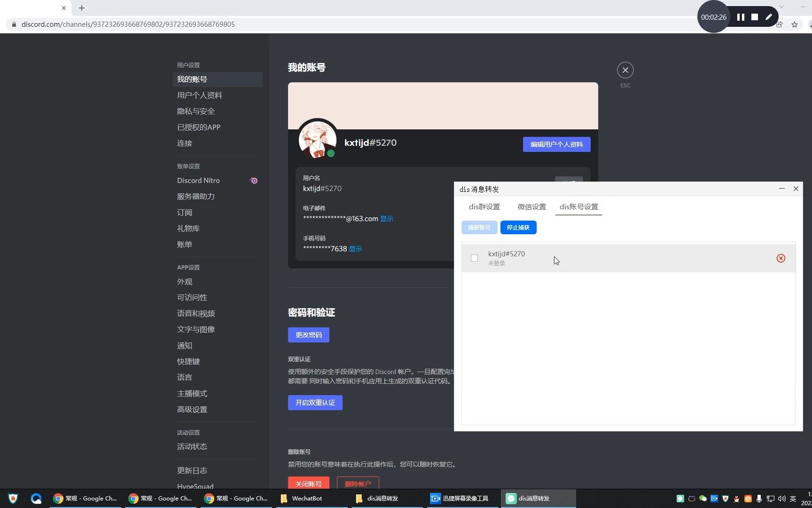The image size is (812, 508).
Task: Click the Discord address bar URL
Action: point(128,24)
